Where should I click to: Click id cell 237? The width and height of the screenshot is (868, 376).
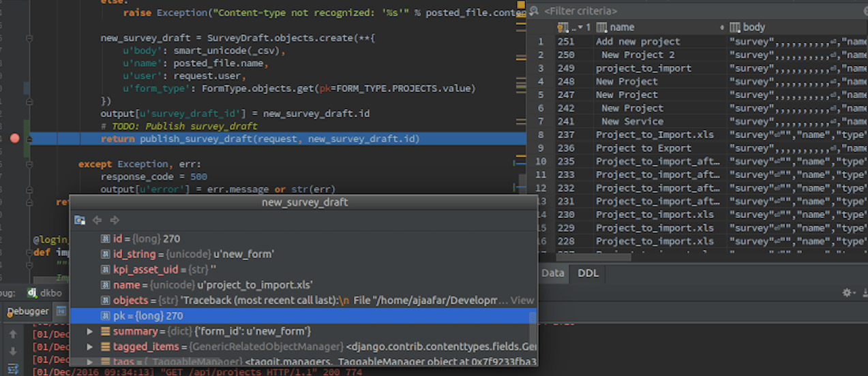click(566, 134)
